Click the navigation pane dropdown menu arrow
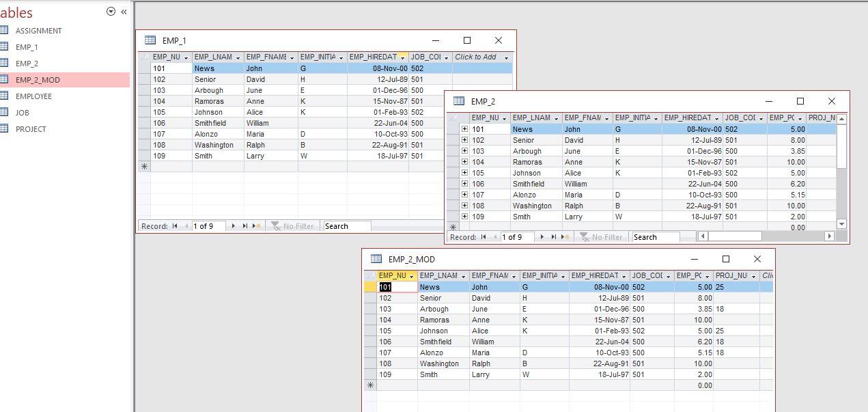 [111, 12]
